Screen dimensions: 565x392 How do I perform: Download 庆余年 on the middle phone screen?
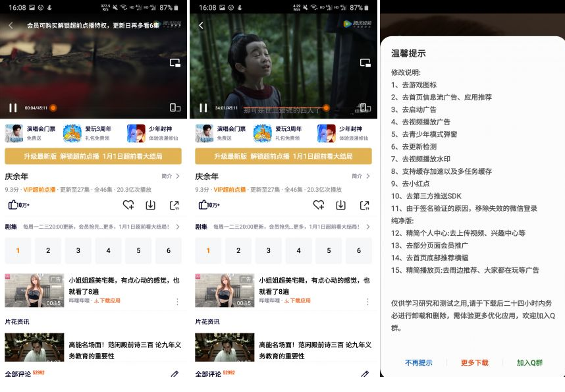[x=341, y=205]
